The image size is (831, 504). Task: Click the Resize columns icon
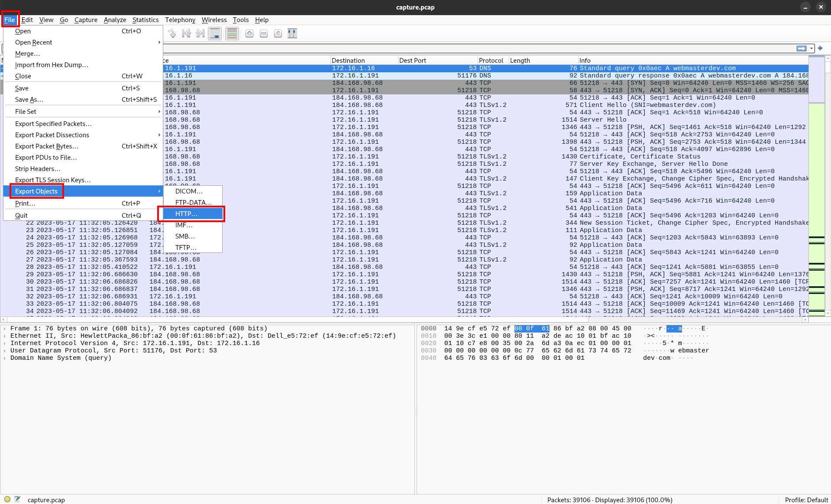pos(292,34)
